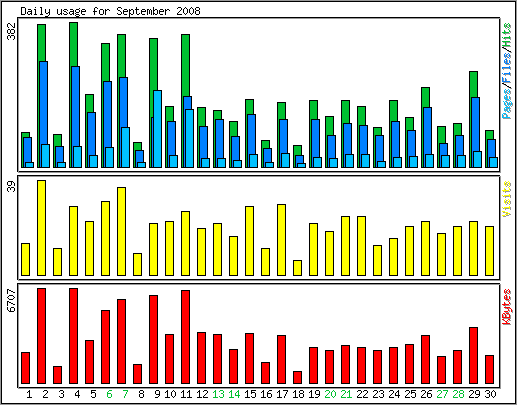Click green weekend day label '6'

109,394
